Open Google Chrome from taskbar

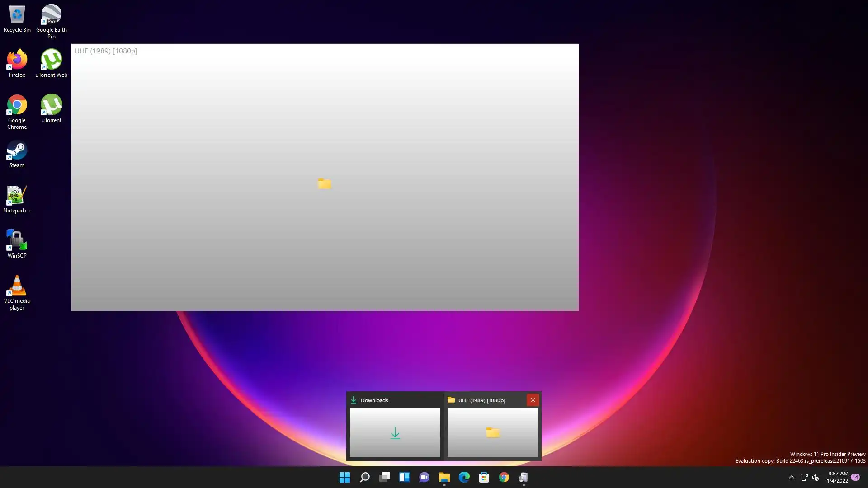pyautogui.click(x=504, y=477)
